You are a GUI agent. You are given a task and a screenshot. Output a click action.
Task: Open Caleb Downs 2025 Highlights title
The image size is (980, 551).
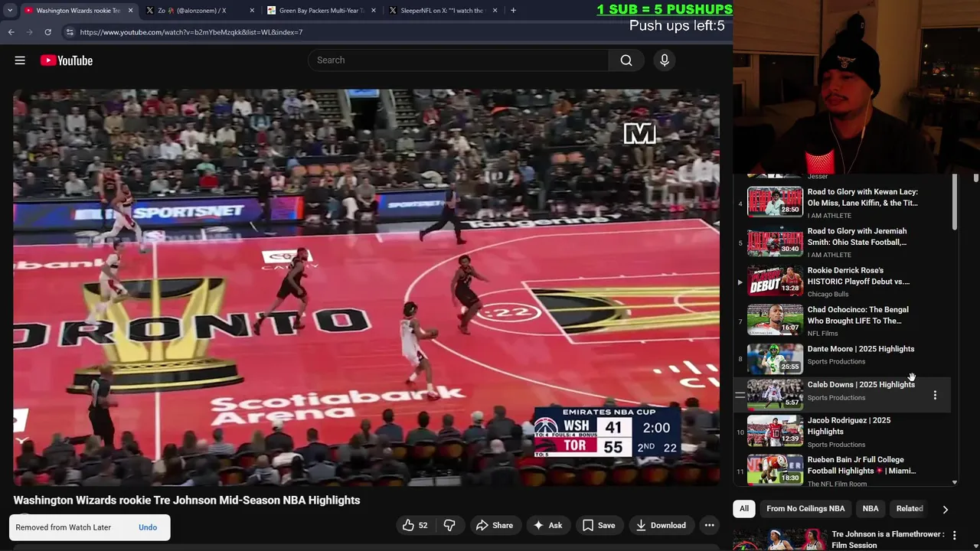pyautogui.click(x=861, y=385)
